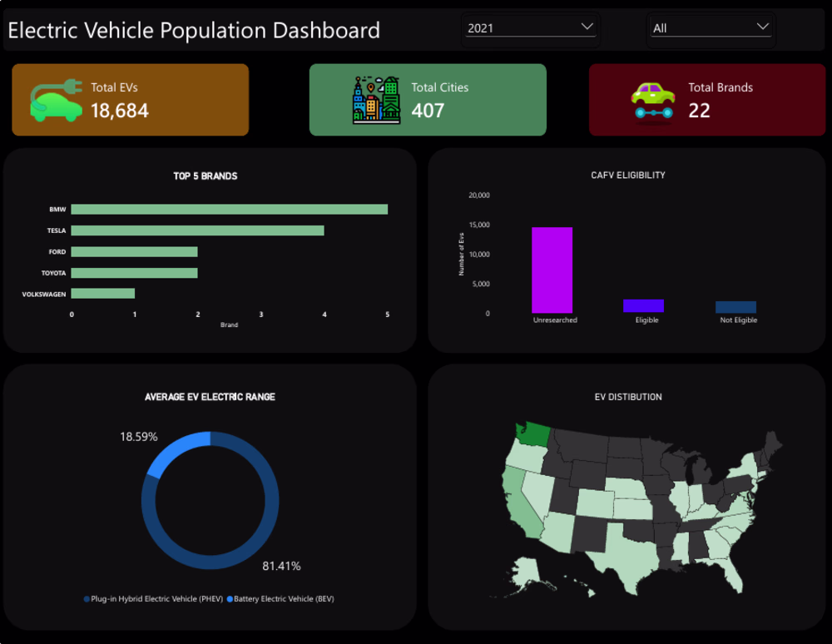The height and width of the screenshot is (644, 832).
Task: Click the 407 Total Cities value
Action: pos(428,111)
